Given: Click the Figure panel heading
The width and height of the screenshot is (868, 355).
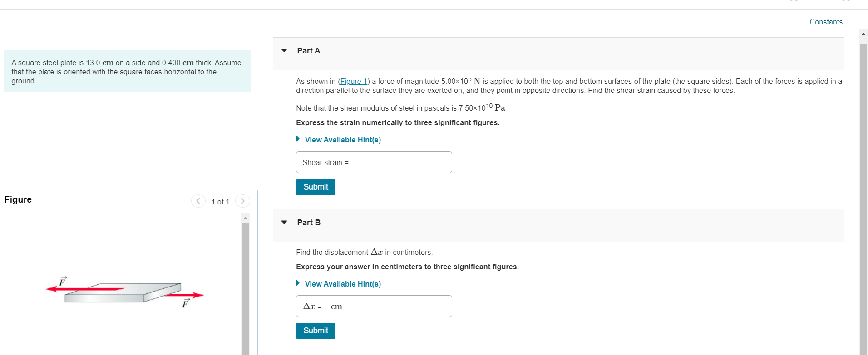Looking at the screenshot, I should click(18, 199).
